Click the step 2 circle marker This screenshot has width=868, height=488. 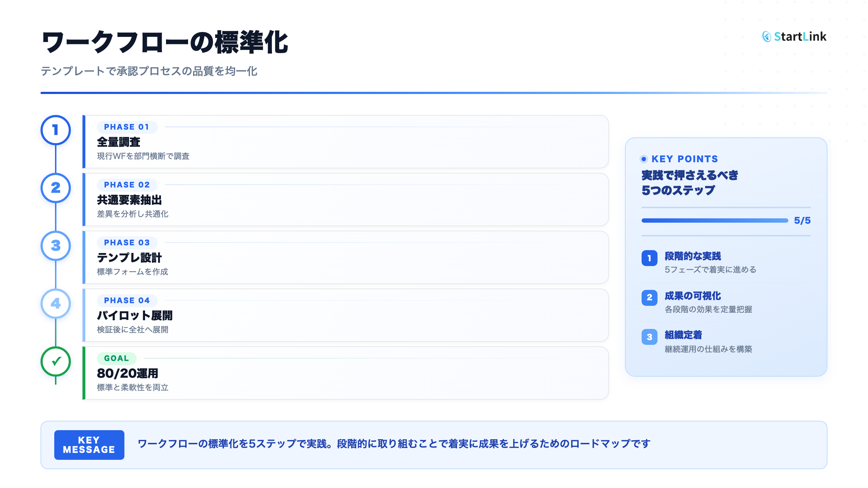pos(56,188)
